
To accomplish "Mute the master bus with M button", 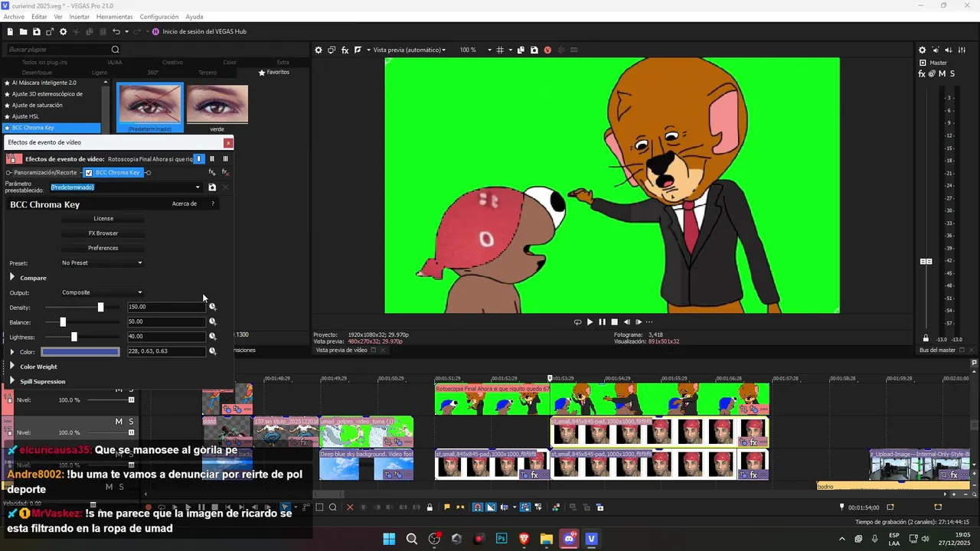I will (942, 73).
